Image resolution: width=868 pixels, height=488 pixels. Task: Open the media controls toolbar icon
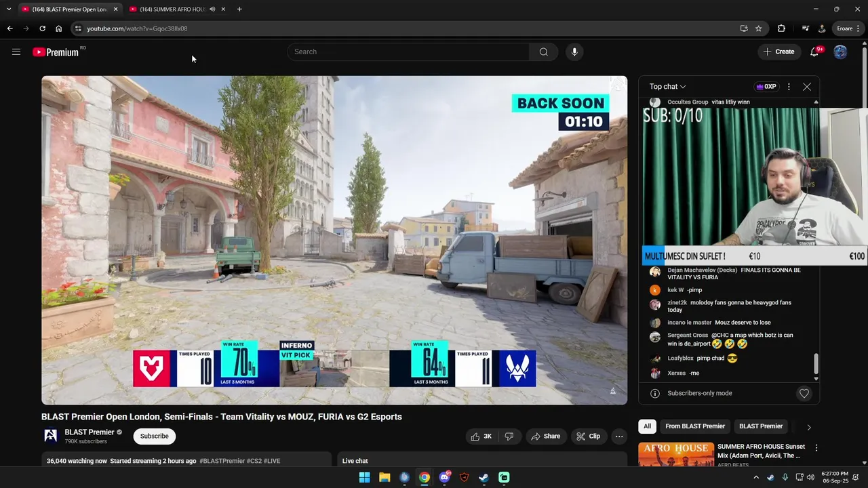[x=805, y=28]
